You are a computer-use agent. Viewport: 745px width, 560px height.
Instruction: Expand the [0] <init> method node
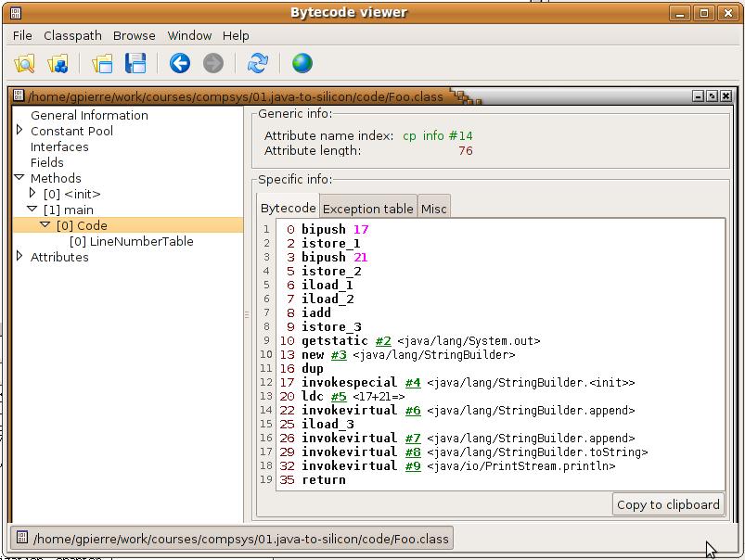[x=32, y=193]
